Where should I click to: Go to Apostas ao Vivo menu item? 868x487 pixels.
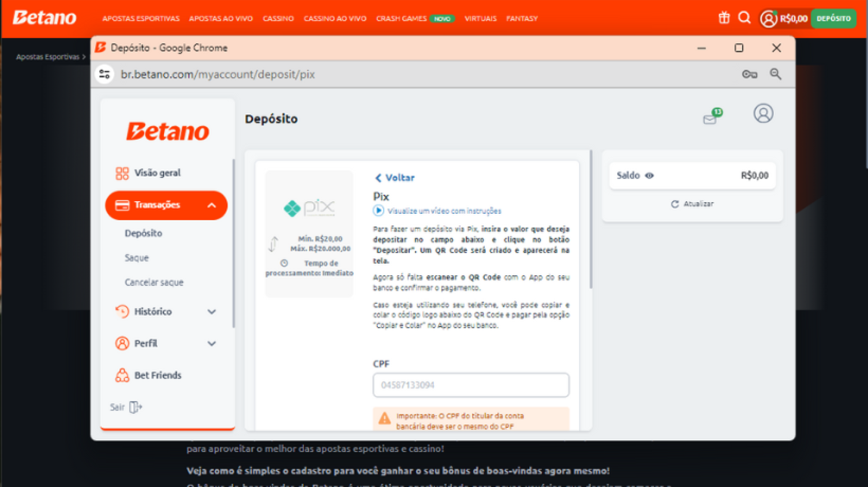[x=221, y=19]
